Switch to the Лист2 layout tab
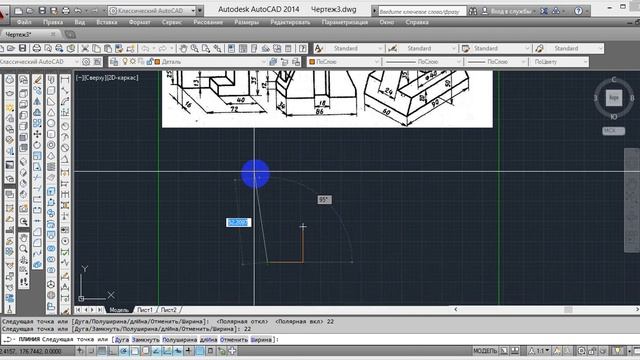This screenshot has height=360, width=640. 169,310
